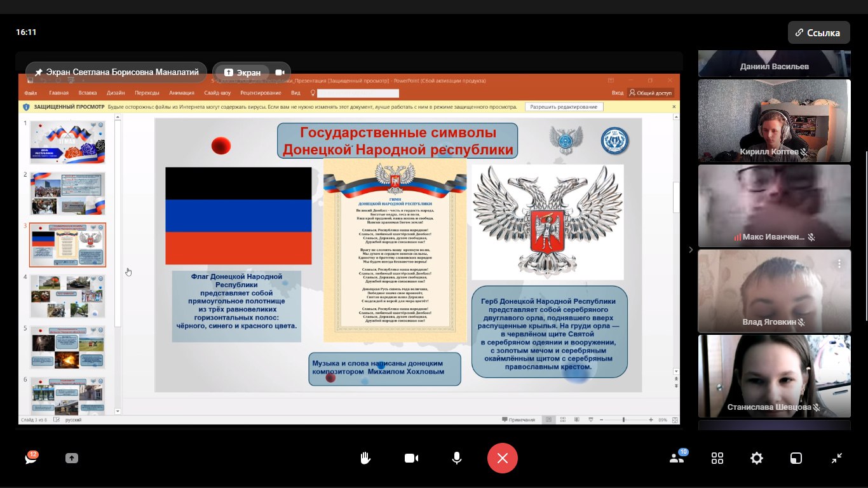Viewport: 868px width, 488px height.
Task: Click the pinned Экран Светлана Борисовна Маналатий label
Action: [x=116, y=72]
